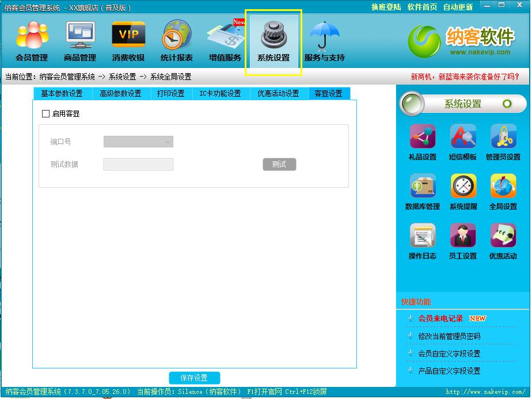Screen dimensions: 532x399
Task: Open 会员管理 member management module
Action: [x=32, y=41]
